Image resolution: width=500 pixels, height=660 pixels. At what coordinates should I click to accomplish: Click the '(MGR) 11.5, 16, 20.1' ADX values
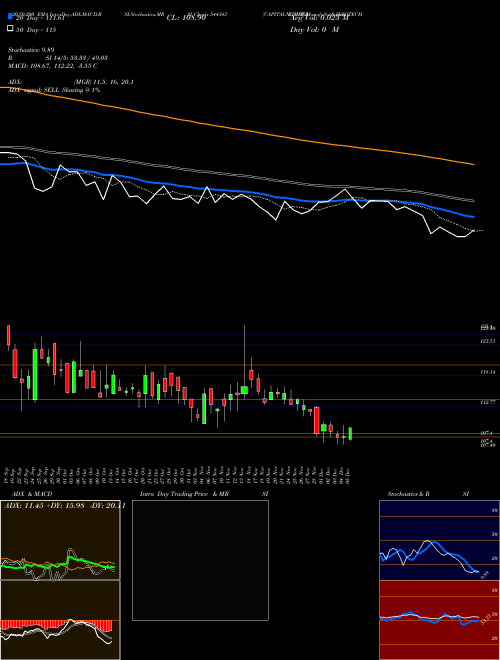click(x=104, y=82)
